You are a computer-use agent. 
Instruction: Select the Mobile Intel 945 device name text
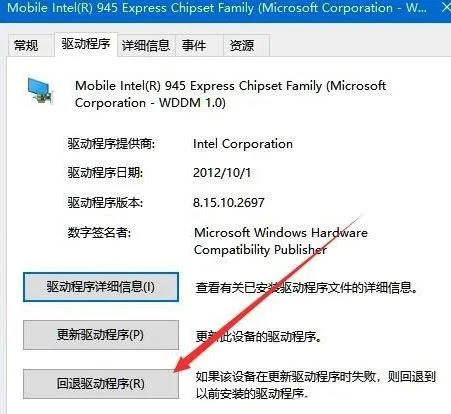(x=230, y=94)
